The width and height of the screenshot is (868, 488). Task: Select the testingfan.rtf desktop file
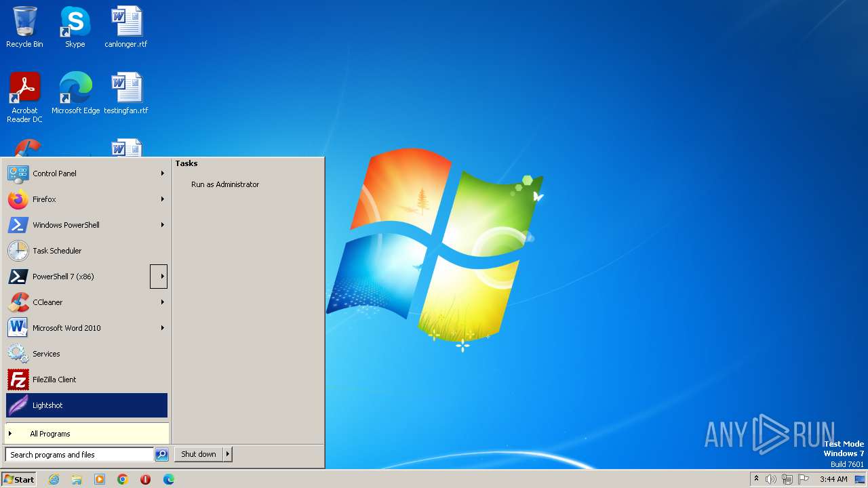(126, 94)
